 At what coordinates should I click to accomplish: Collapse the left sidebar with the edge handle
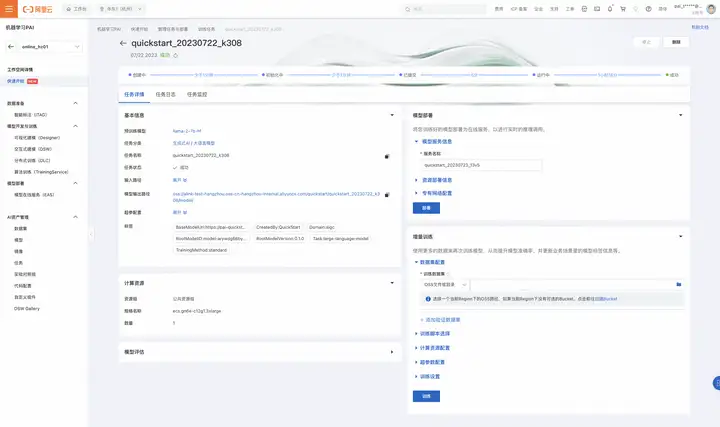[90, 234]
